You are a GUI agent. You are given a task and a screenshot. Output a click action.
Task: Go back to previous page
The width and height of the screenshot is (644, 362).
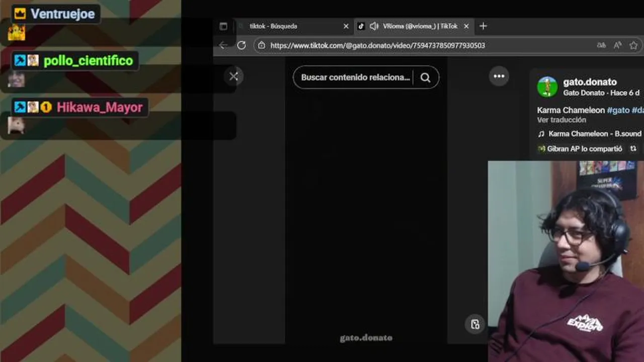coord(223,45)
